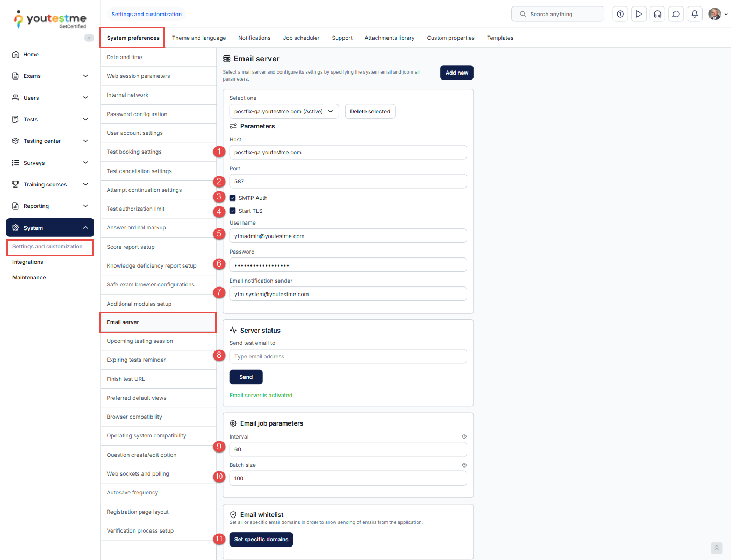The height and width of the screenshot is (560, 731).
Task: Collapse the sidebar with double-chevron icon
Action: [x=89, y=38]
